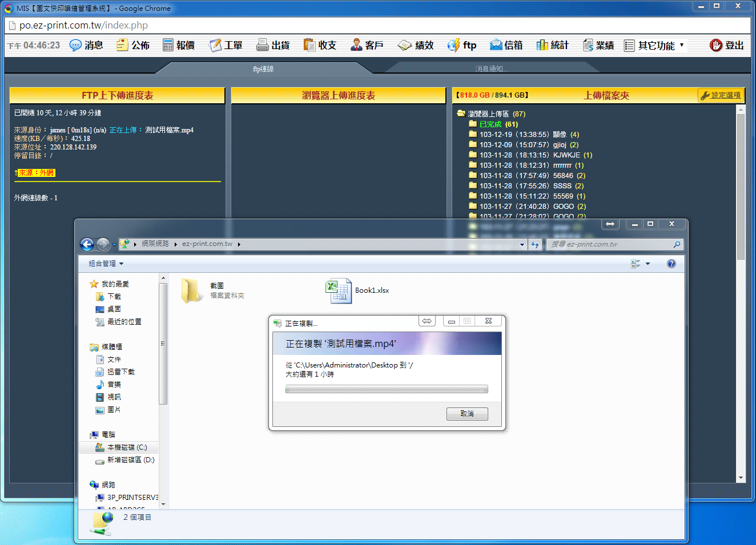Switch to the 消息通知 tab

point(491,69)
